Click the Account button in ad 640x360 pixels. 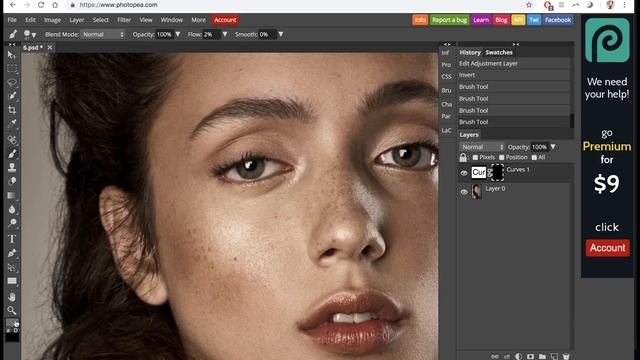[607, 248]
